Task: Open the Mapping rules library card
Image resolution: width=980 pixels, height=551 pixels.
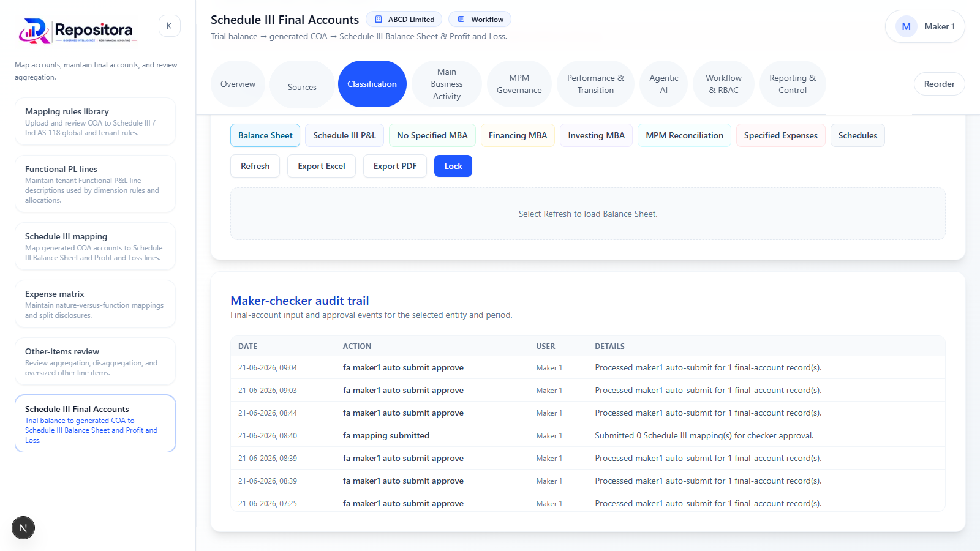Action: coord(95,121)
